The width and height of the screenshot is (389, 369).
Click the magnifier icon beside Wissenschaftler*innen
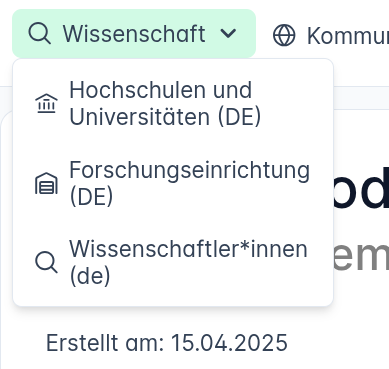click(x=46, y=263)
